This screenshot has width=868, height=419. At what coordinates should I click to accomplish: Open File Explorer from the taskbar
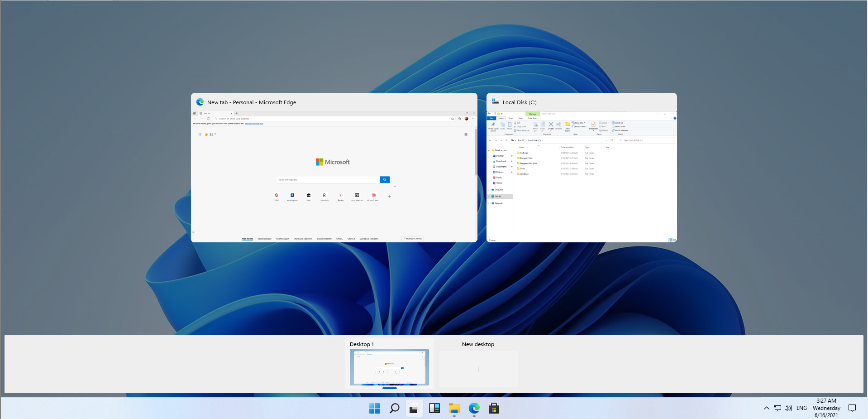[x=454, y=409]
